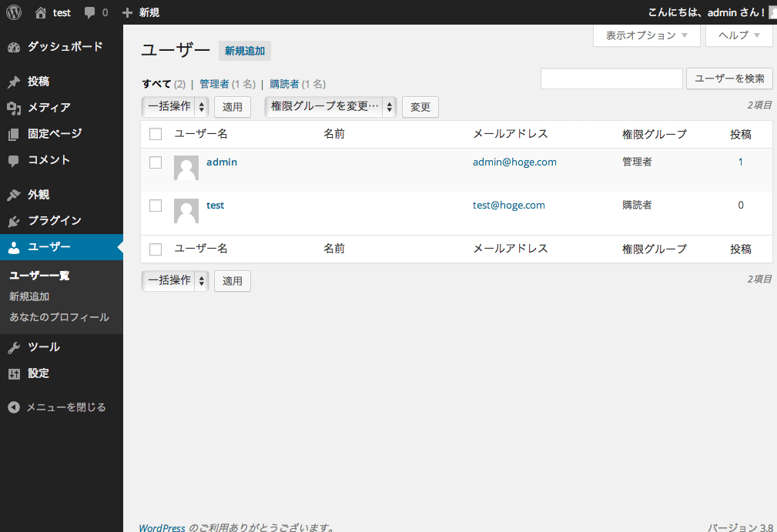Screen dimensions: 777x532
Task: Check the checkbox next to test
Action: 155,205
